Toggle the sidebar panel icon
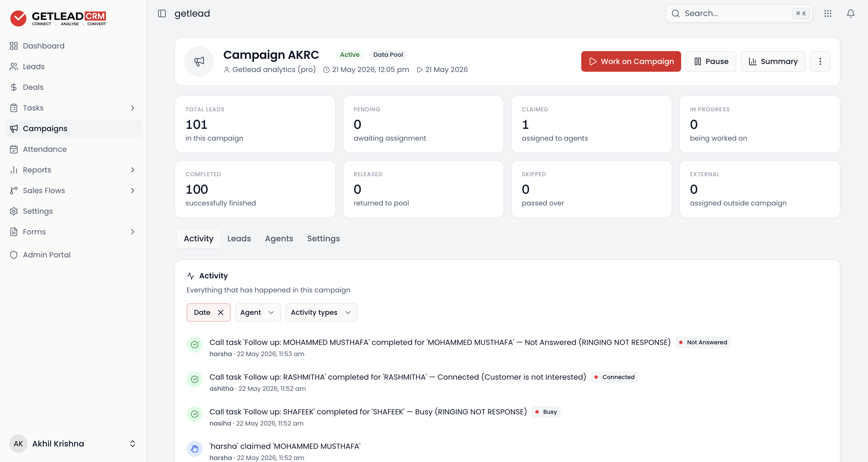Image resolution: width=868 pixels, height=462 pixels. click(162, 13)
